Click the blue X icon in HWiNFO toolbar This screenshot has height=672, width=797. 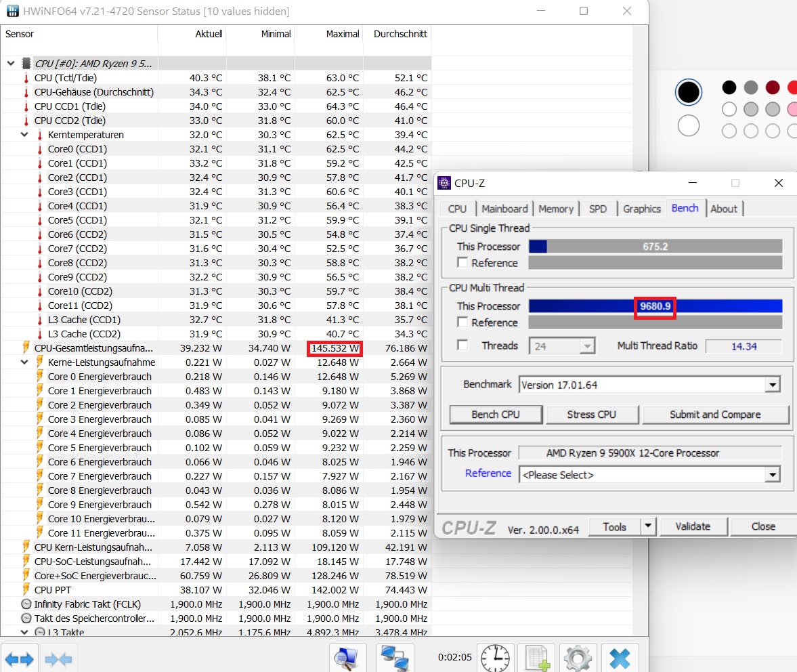point(620,658)
